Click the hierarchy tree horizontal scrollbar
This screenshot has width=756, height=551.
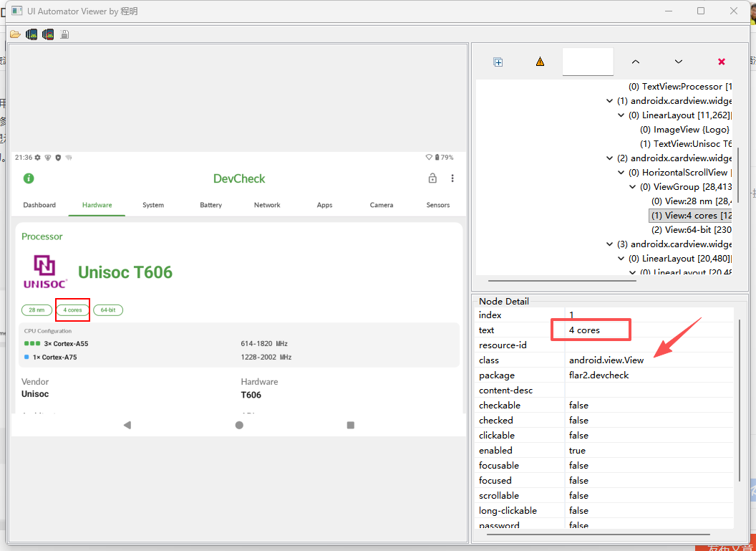tap(562, 280)
